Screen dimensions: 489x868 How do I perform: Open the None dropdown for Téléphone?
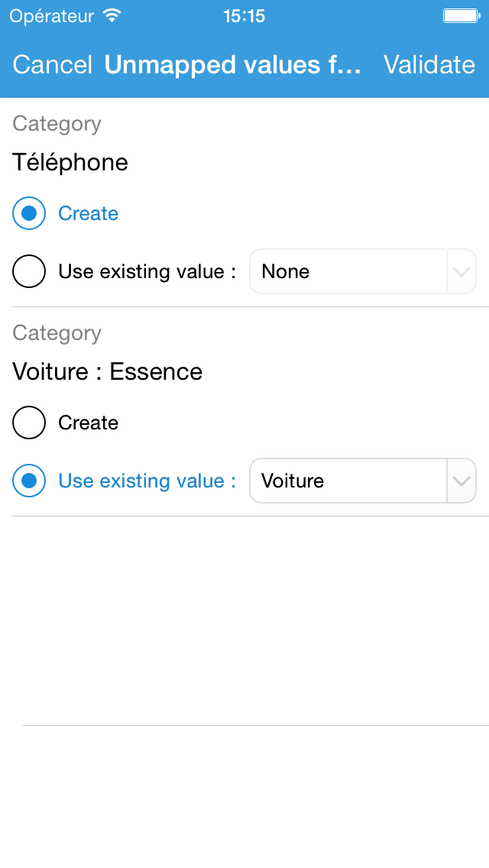(x=348, y=271)
